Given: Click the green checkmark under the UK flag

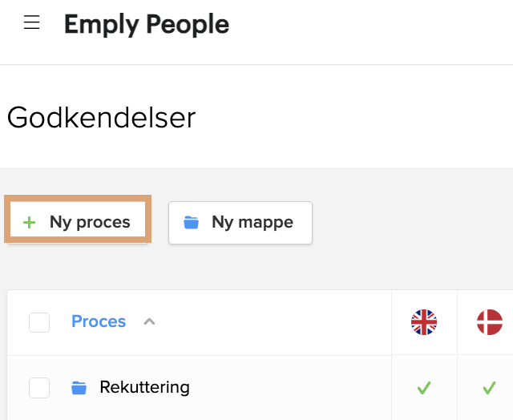Looking at the screenshot, I should point(424,388).
